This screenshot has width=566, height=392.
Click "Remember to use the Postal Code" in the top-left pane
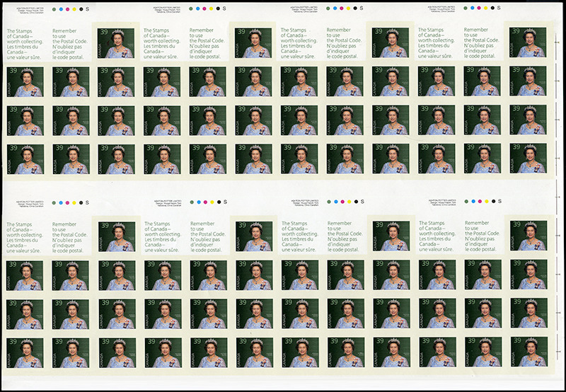[x=71, y=44]
